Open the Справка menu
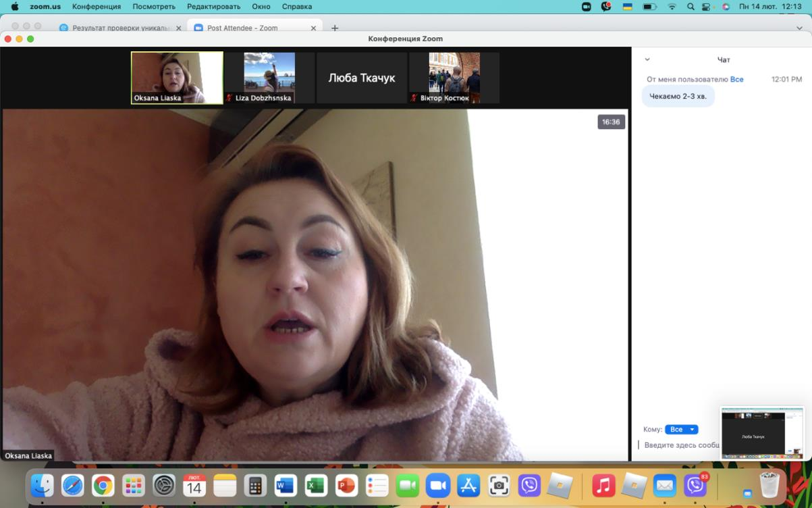 click(297, 7)
